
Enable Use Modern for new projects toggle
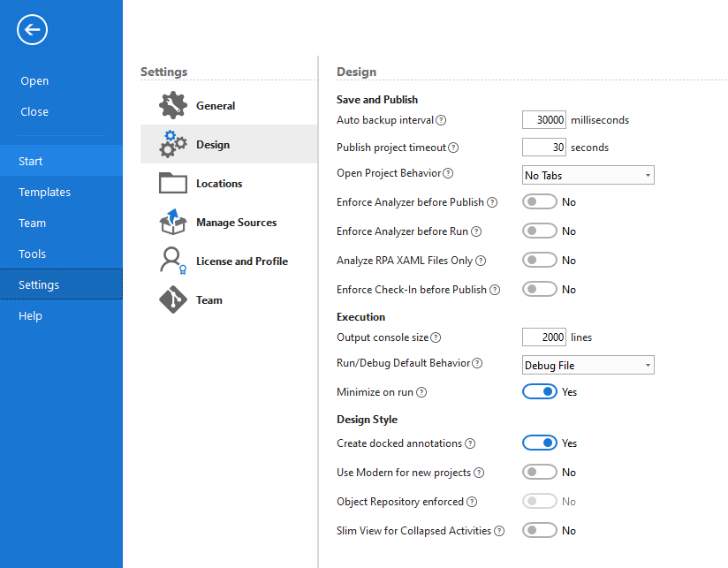click(540, 472)
